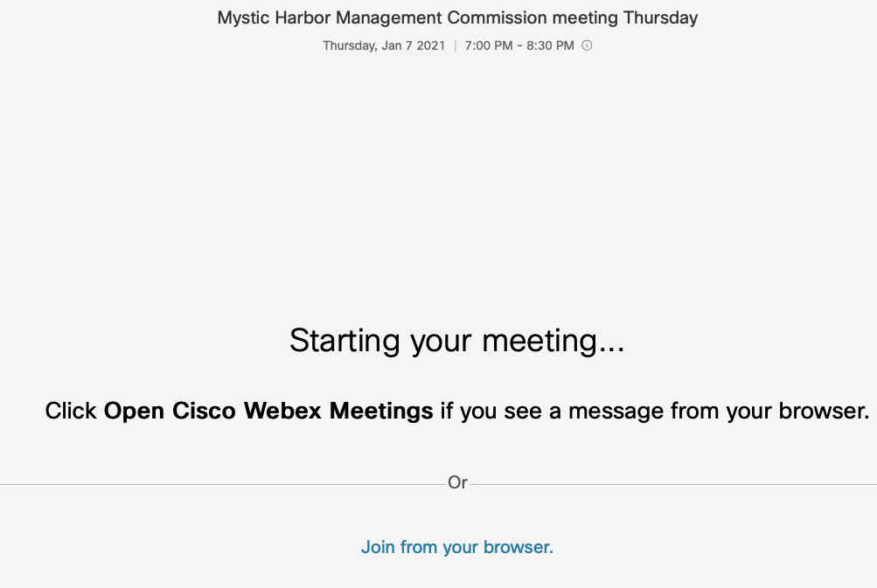The image size is (877, 588).
Task: Click the "Starting your meeting..." heading
Action: click(x=457, y=341)
